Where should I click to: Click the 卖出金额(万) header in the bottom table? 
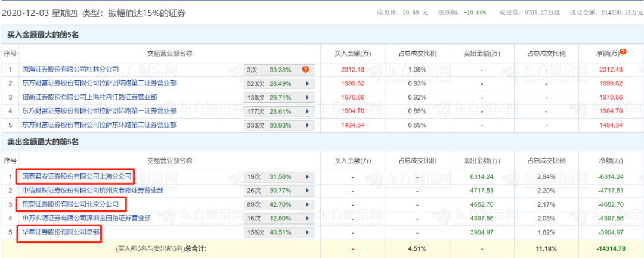[x=481, y=161]
